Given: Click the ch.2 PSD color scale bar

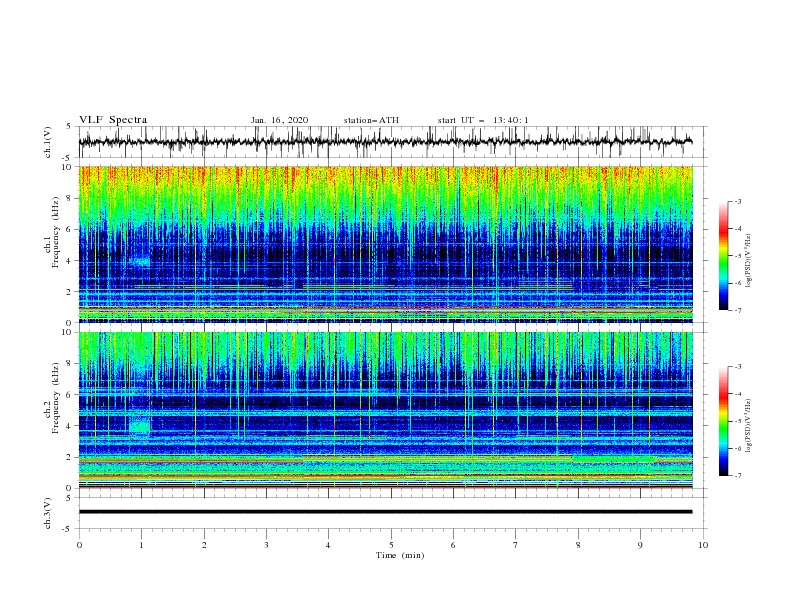Looking at the screenshot, I should tap(723, 421).
